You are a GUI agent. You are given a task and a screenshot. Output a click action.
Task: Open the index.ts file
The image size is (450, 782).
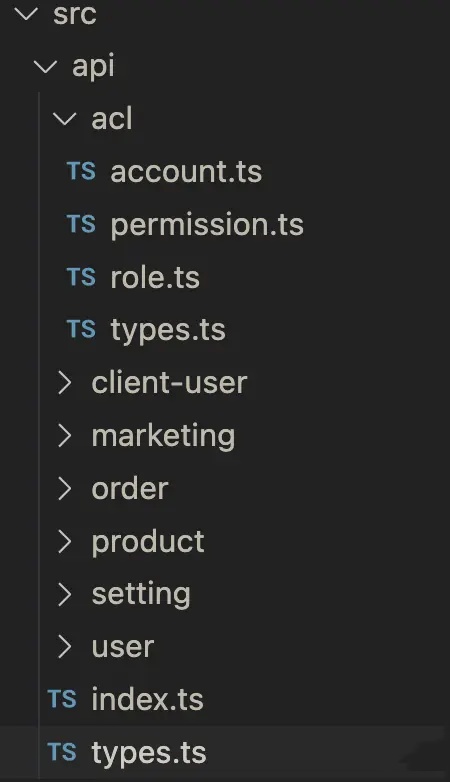pyautogui.click(x=148, y=699)
